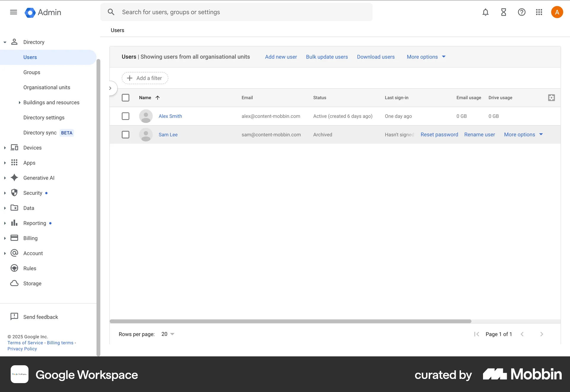This screenshot has width=570, height=392.
Task: Click the notifications bell
Action: pyautogui.click(x=485, y=12)
